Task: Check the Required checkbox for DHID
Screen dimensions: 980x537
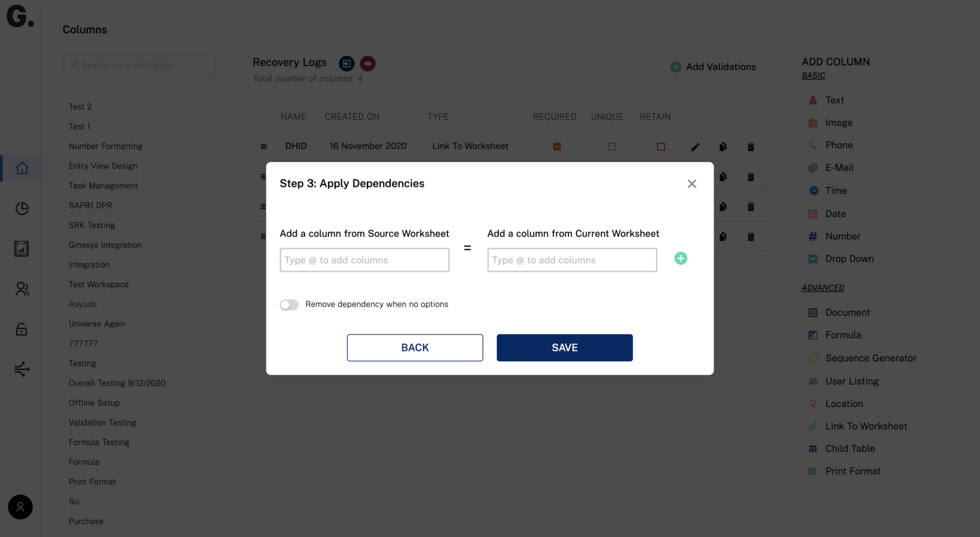Action: (557, 146)
